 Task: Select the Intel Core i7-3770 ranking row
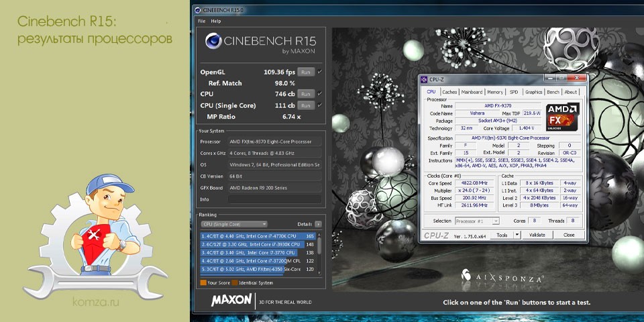click(258, 253)
